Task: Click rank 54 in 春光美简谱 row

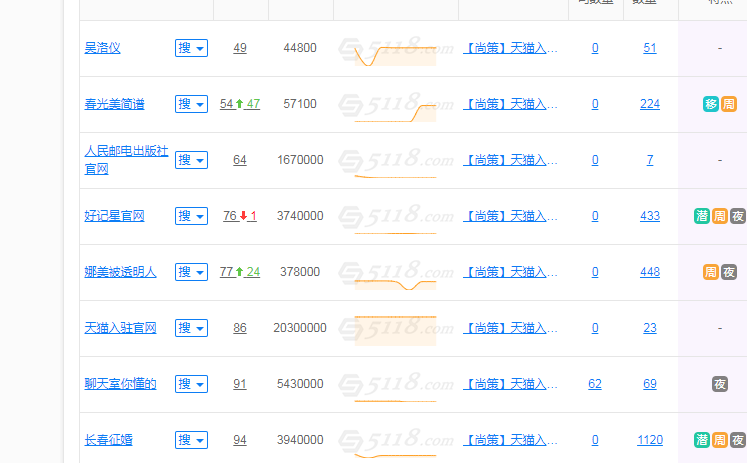Action: click(x=227, y=104)
